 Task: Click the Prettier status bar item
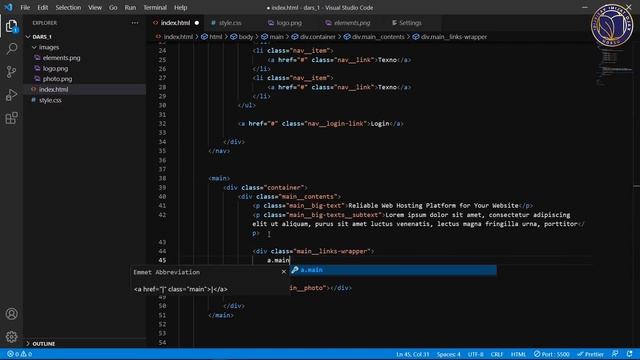[x=590, y=354]
